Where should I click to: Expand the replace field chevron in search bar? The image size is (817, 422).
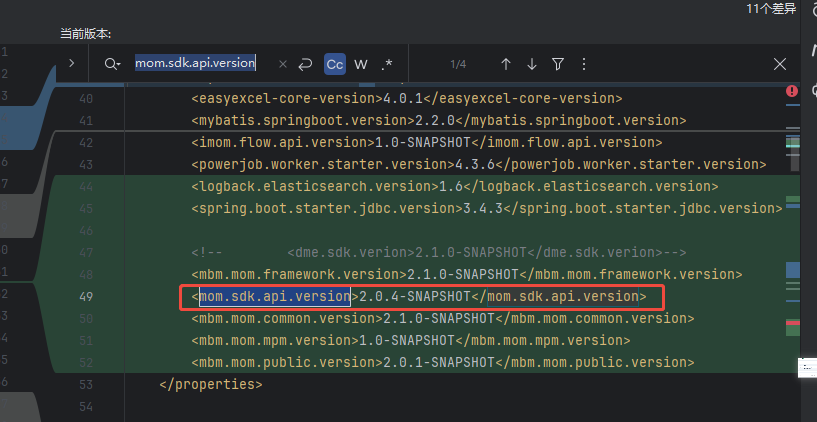[71, 63]
